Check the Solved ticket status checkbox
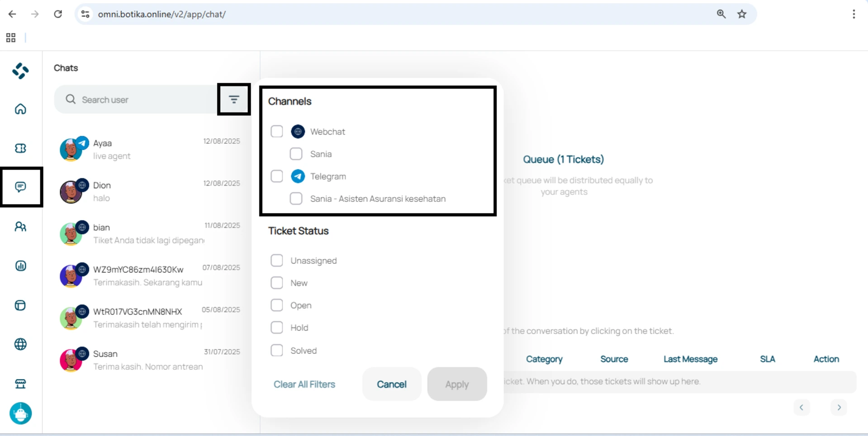Screen dimensions: 868x436 coord(277,351)
